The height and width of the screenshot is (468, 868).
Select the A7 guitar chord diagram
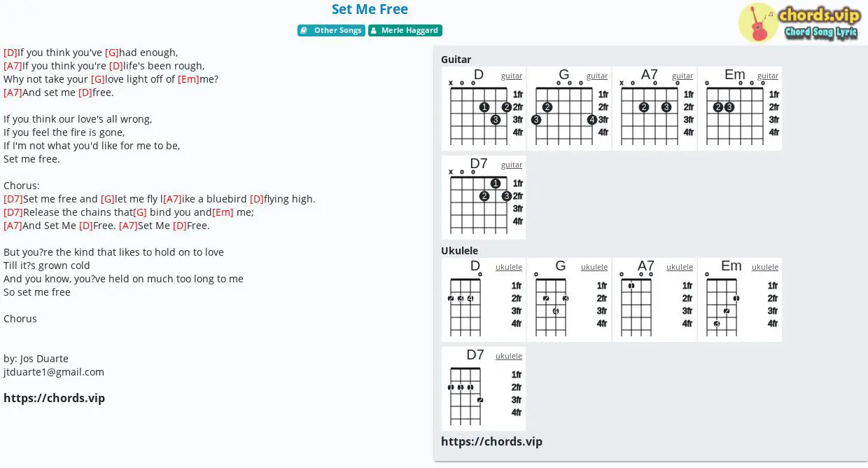pos(654,109)
